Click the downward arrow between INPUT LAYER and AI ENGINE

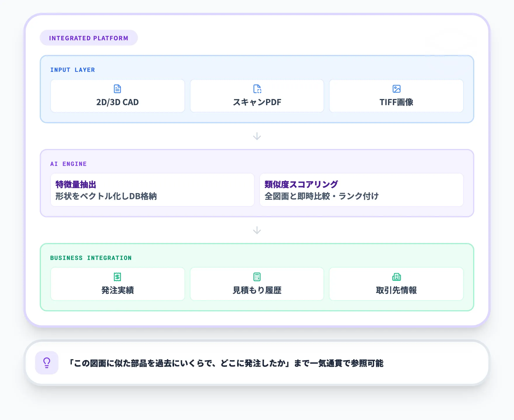[257, 136]
